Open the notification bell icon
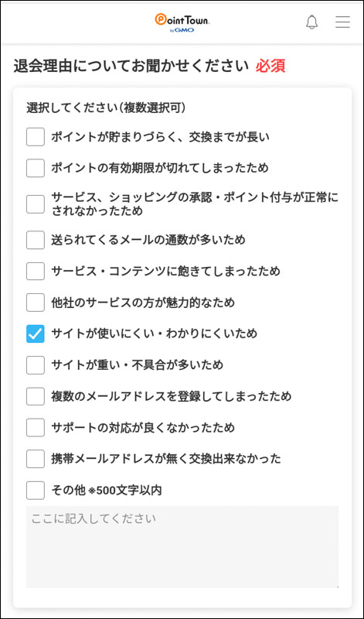The image size is (364, 619). tap(311, 22)
